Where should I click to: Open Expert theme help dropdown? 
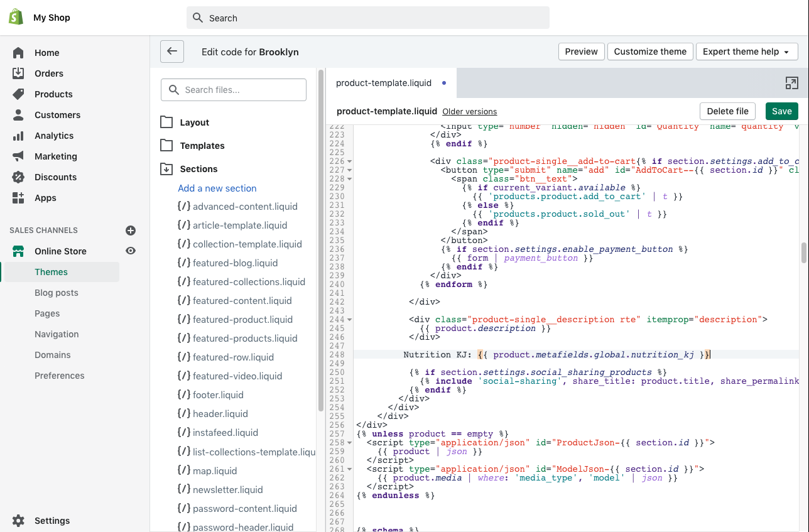pos(746,52)
